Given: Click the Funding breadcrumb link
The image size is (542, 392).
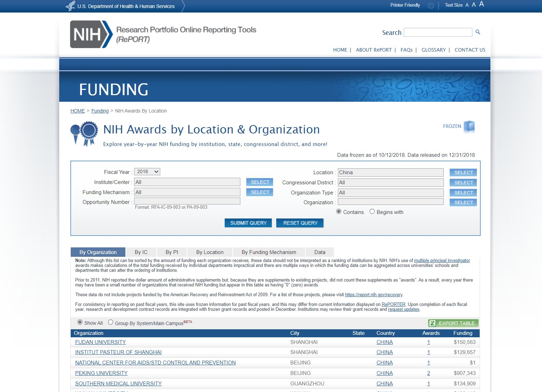Looking at the screenshot, I should pyautogui.click(x=100, y=111).
